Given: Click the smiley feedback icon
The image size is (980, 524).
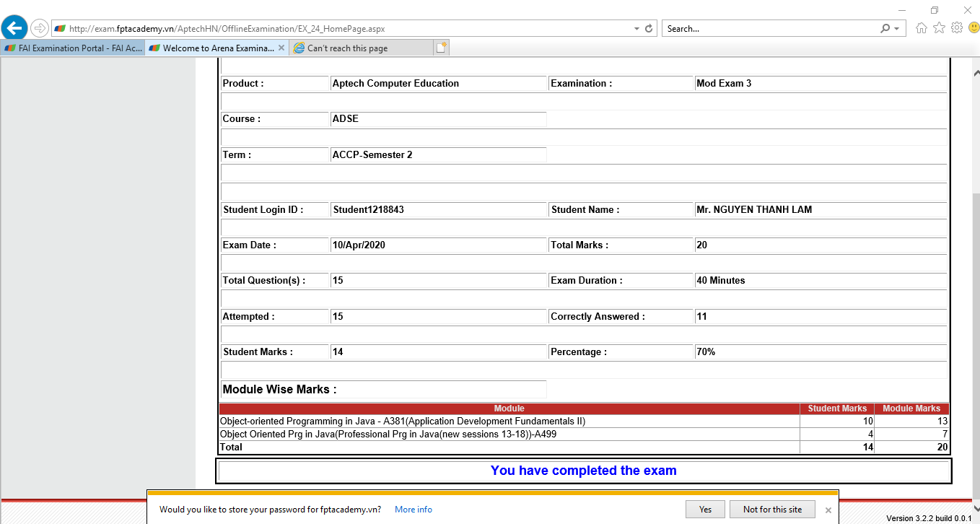Looking at the screenshot, I should [974, 28].
